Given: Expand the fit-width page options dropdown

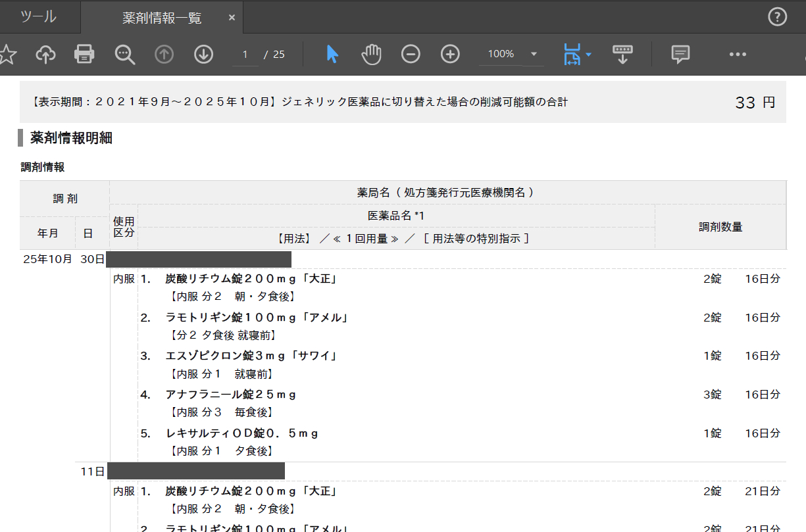Looking at the screenshot, I should (588, 55).
